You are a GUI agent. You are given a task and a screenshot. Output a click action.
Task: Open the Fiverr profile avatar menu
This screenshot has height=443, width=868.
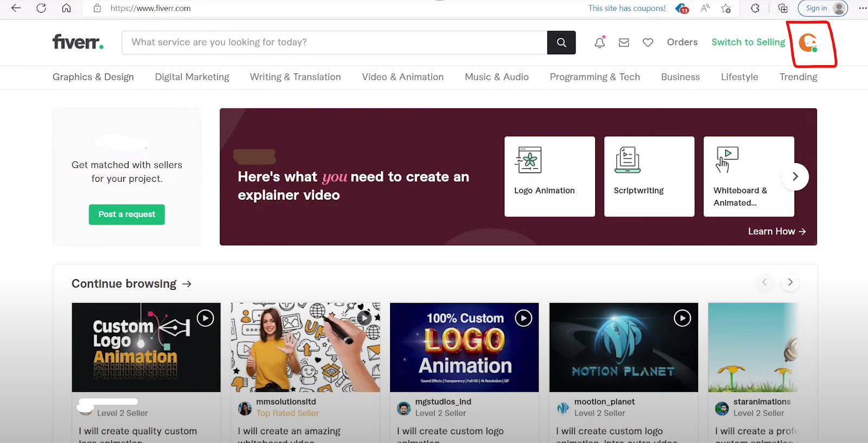tap(808, 42)
